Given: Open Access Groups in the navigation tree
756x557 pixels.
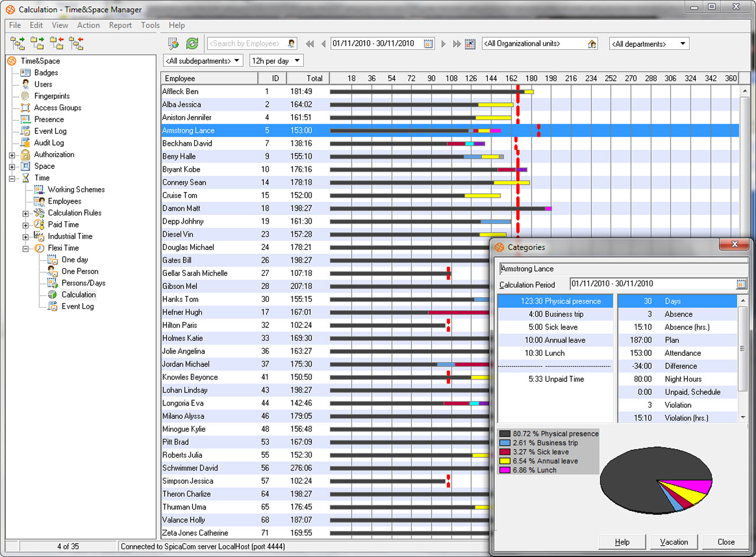Looking at the screenshot, I should [57, 108].
